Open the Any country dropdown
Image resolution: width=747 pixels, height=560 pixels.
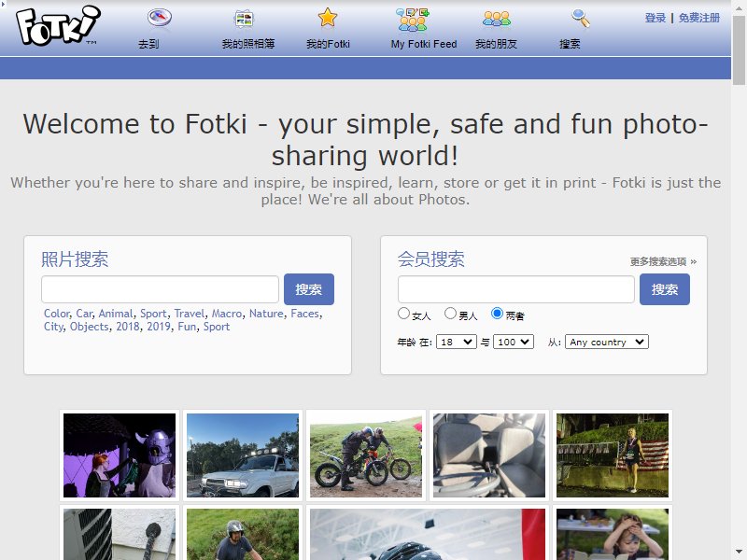pyautogui.click(x=606, y=342)
